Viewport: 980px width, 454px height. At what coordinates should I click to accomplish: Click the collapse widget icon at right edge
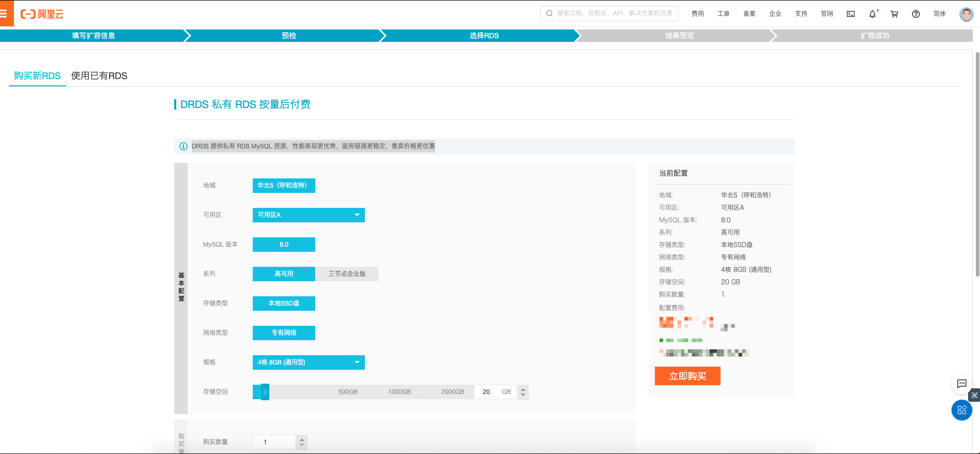coord(974,395)
